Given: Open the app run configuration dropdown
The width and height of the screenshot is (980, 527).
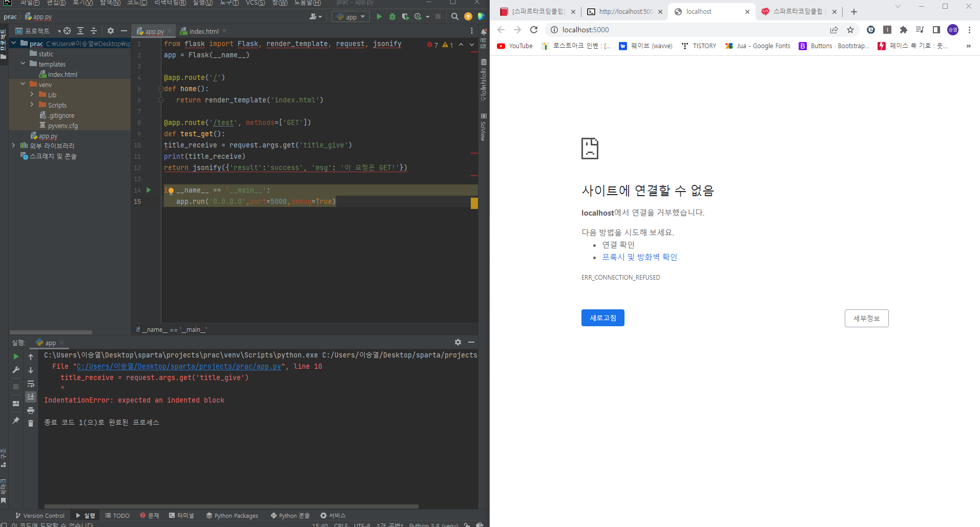Looking at the screenshot, I should [x=350, y=16].
